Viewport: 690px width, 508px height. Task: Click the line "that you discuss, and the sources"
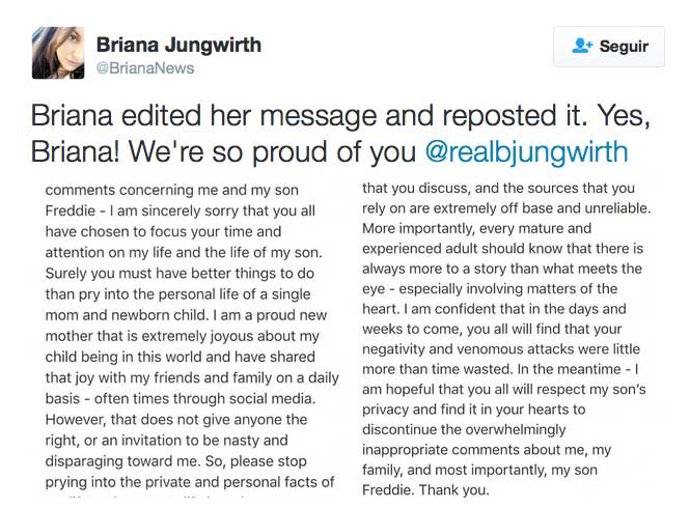[498, 187]
